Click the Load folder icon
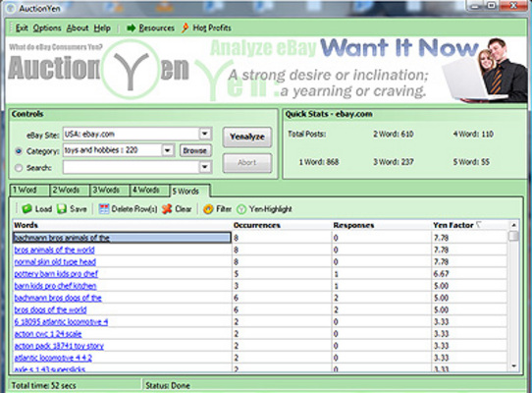Screen dimensions: 532x393 point(27,209)
